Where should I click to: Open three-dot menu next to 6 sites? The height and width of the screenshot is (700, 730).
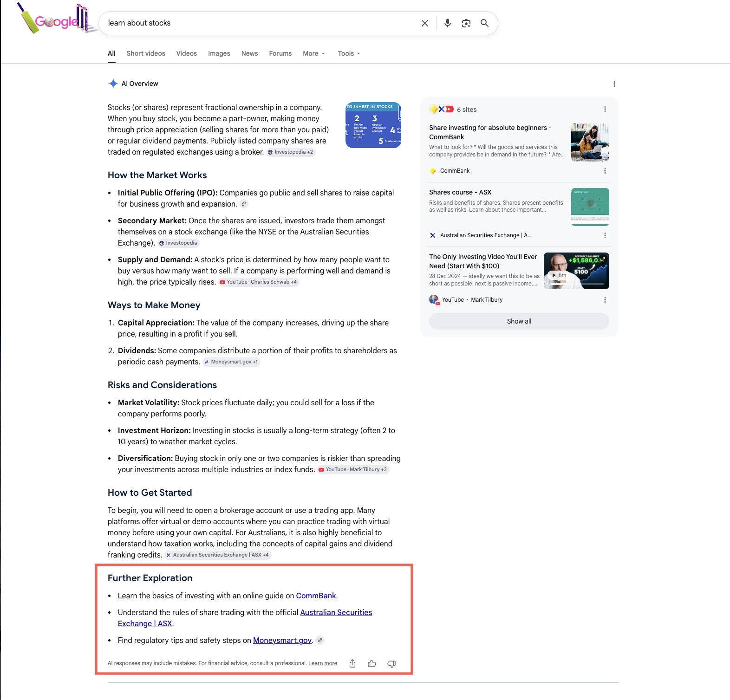point(605,109)
